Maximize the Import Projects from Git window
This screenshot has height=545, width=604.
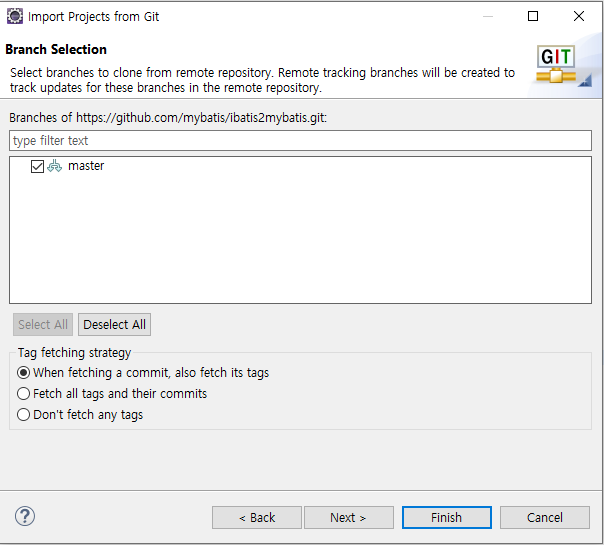click(x=533, y=16)
